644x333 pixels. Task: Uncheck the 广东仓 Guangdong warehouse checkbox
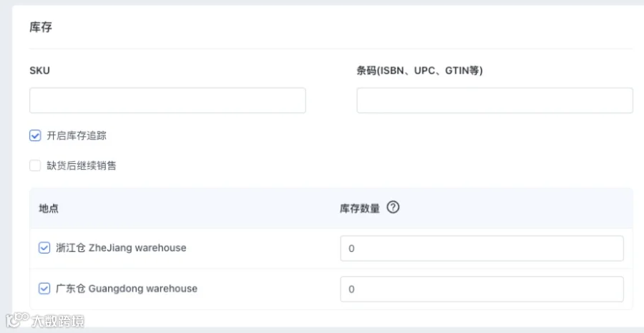pyautogui.click(x=44, y=289)
